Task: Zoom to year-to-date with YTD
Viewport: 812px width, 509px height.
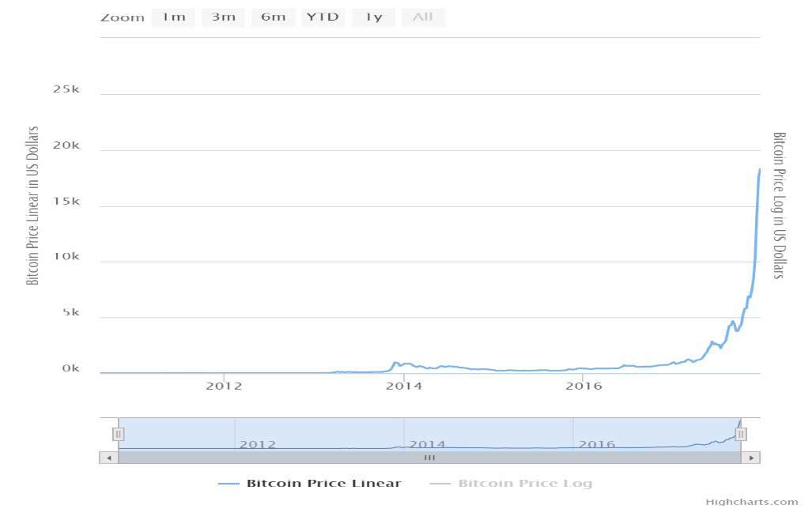Action: [323, 17]
